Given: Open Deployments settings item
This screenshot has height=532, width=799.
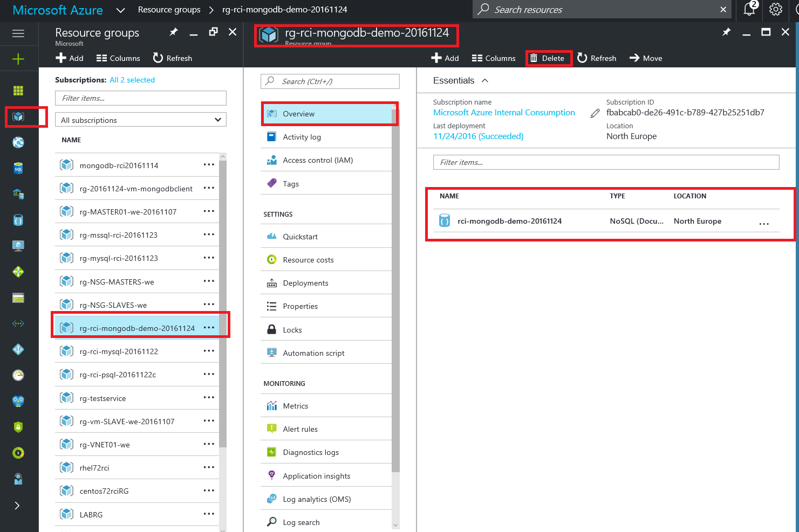Looking at the screenshot, I should [x=326, y=283].
